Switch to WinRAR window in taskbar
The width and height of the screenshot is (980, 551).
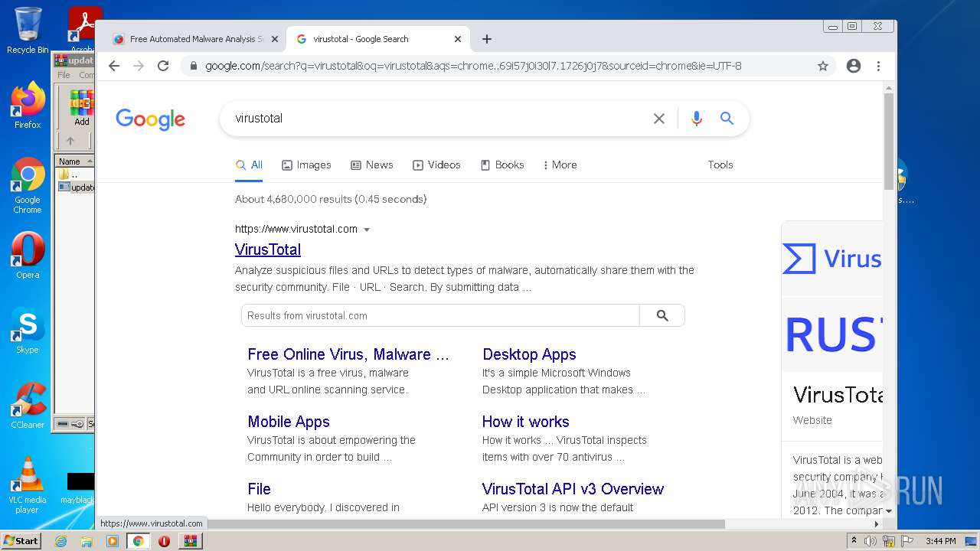(190, 541)
